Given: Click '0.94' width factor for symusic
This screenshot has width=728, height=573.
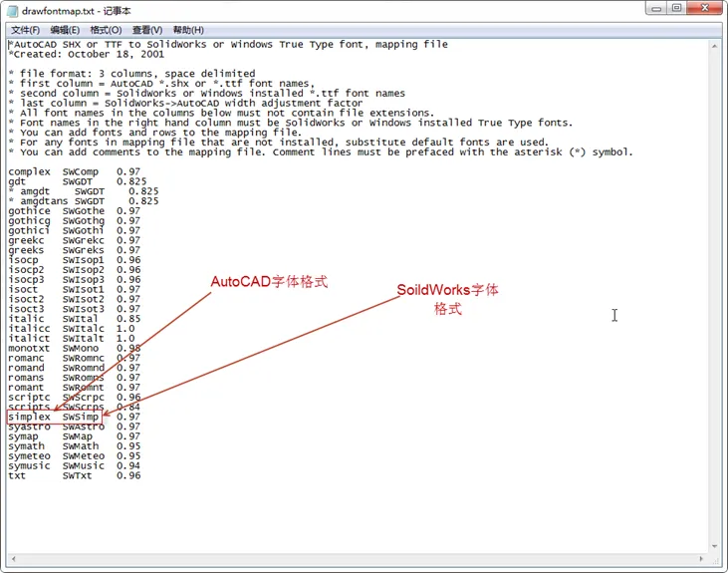Looking at the screenshot, I should pyautogui.click(x=128, y=465).
